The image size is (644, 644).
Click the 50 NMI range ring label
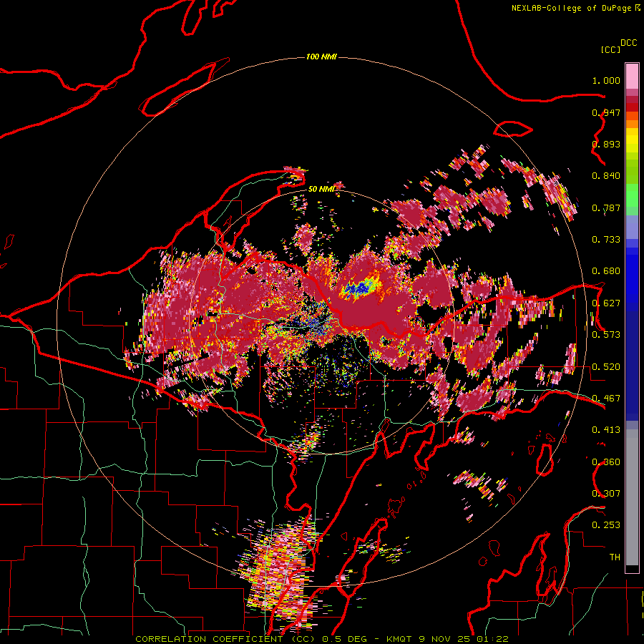321,189
